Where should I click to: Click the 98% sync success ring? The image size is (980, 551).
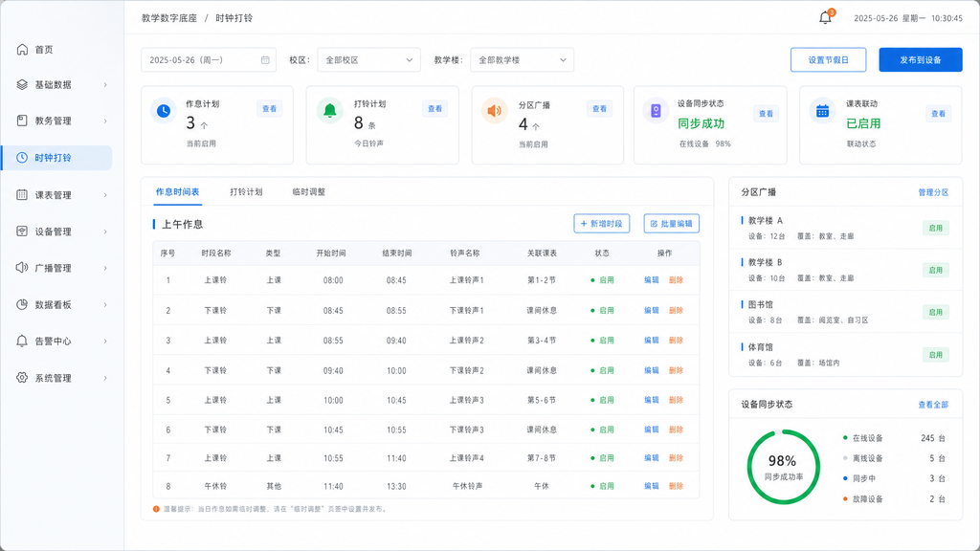click(783, 467)
